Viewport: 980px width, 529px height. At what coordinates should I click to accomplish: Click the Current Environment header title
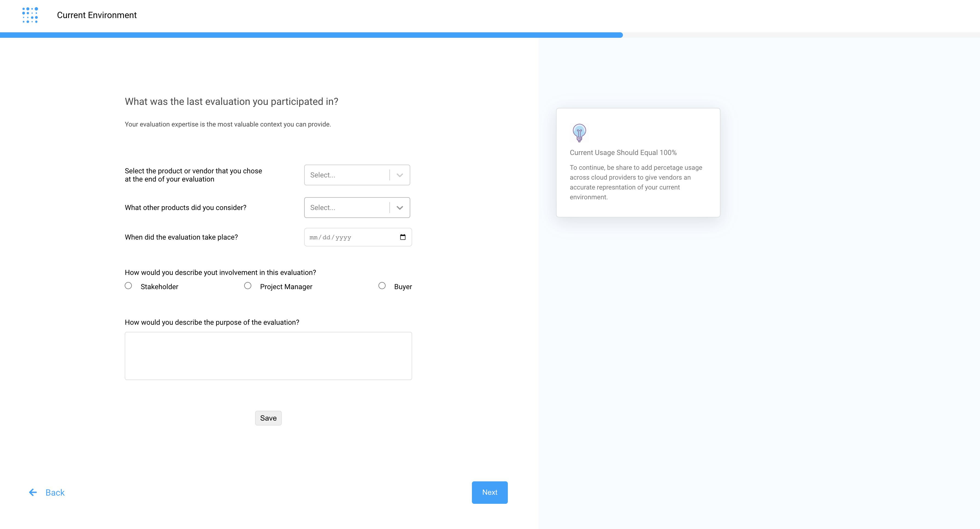(x=97, y=15)
